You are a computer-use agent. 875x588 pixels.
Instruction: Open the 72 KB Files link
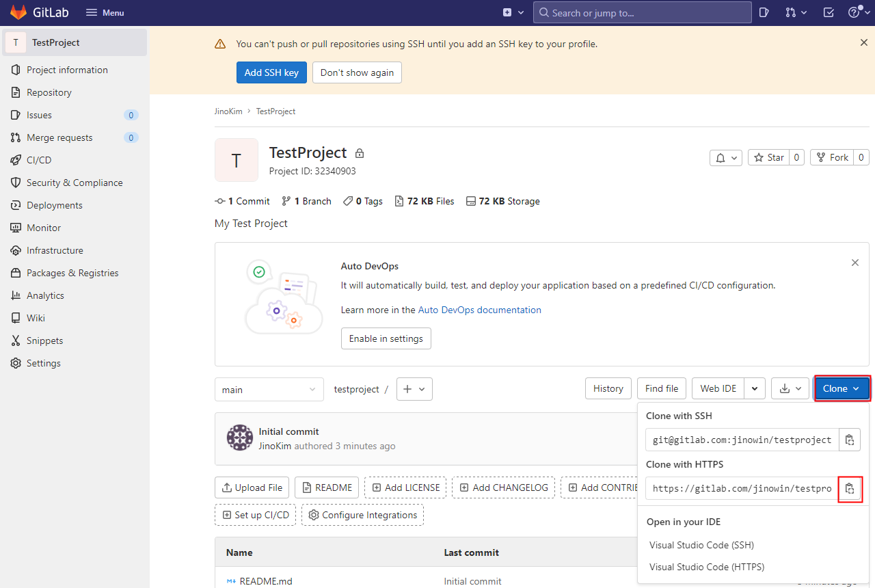[x=424, y=201]
